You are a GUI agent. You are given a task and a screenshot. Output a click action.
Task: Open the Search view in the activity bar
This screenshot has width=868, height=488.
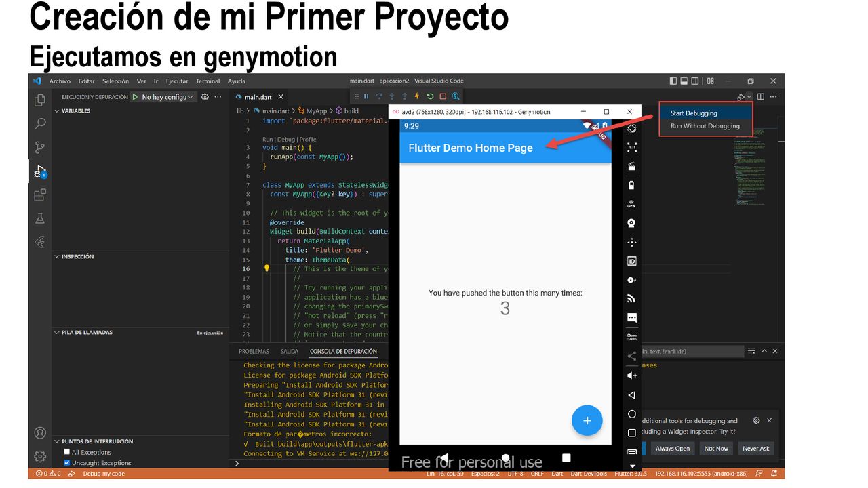coord(40,123)
